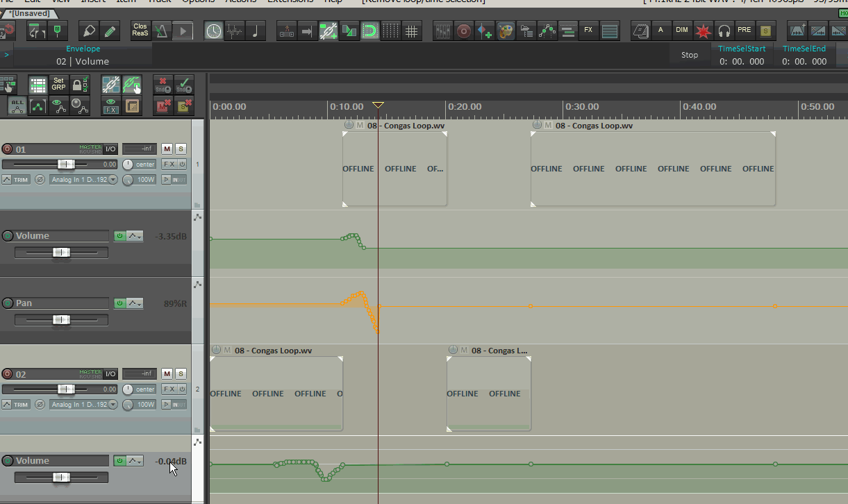Click the TimeSelStart time field
Screen dimensions: 848x504
click(742, 61)
